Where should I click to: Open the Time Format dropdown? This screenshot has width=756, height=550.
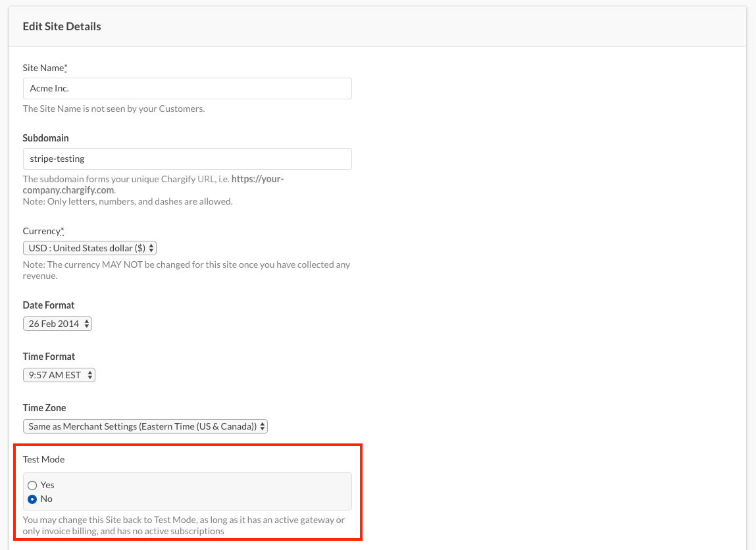point(59,375)
